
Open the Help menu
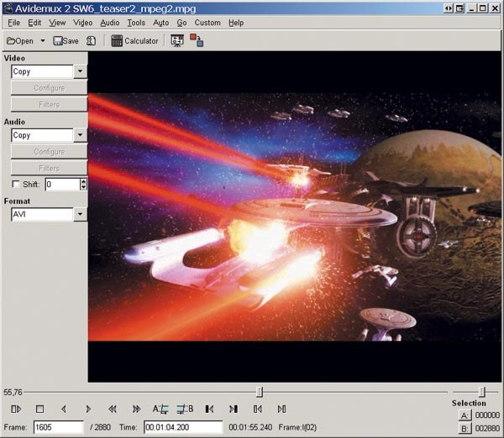236,23
